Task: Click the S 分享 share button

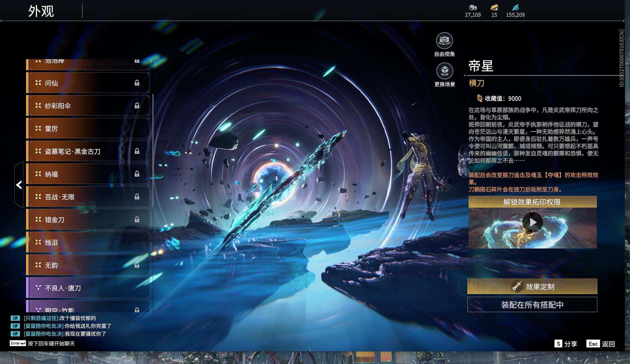Action: tap(566, 344)
